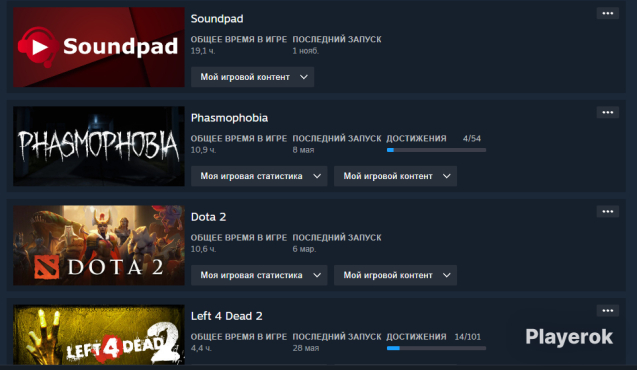This screenshot has width=637, height=370.
Task: Open the Dota 2 banner image
Action: [99, 245]
